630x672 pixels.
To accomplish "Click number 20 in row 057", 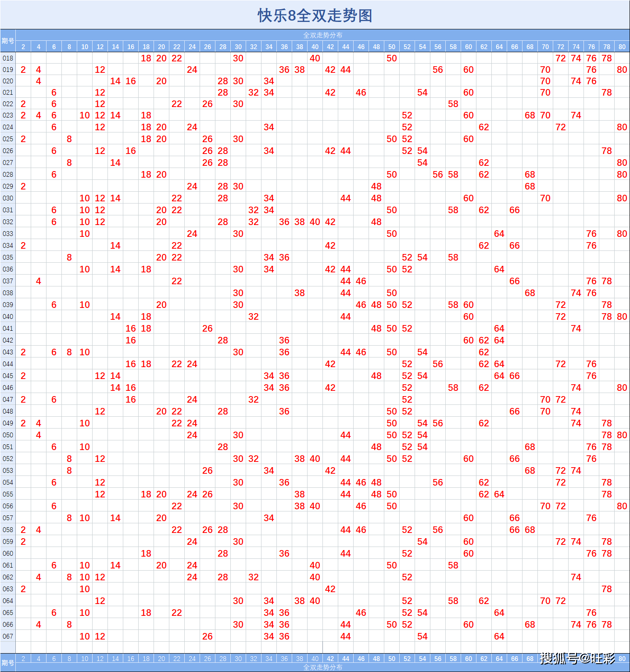I will (161, 518).
